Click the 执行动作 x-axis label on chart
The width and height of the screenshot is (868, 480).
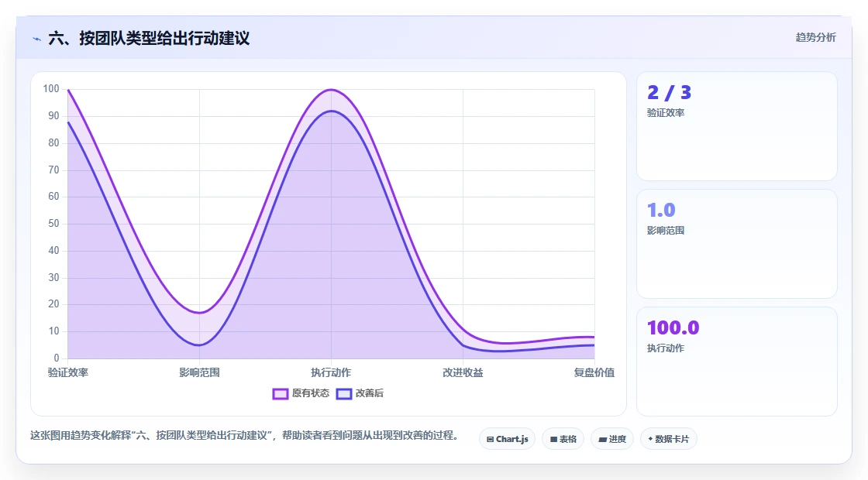(x=331, y=372)
